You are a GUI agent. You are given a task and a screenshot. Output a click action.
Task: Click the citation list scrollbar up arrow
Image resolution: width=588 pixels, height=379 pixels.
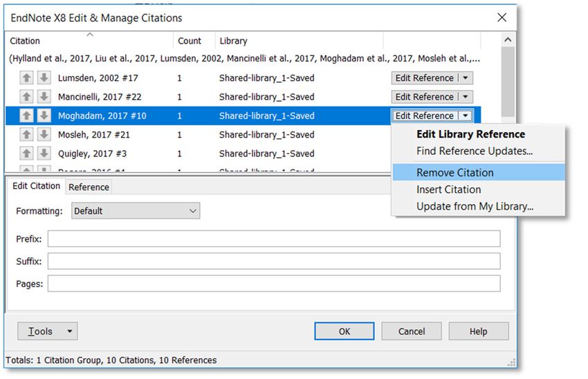(508, 39)
